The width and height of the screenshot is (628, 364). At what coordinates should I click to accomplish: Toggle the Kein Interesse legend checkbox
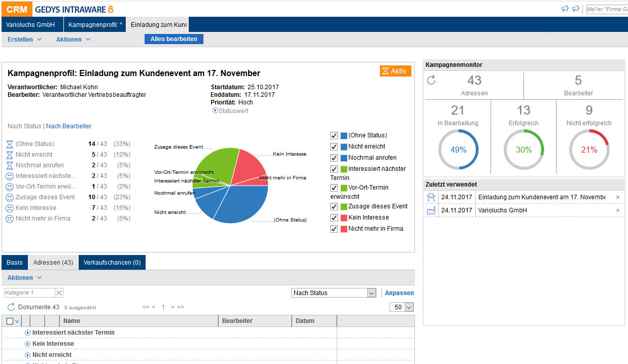[x=334, y=217]
